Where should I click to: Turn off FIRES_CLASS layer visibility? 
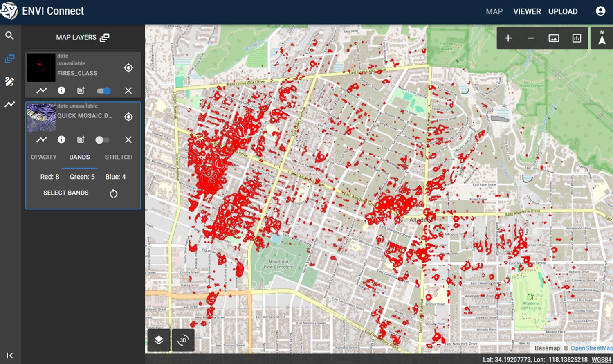(103, 91)
